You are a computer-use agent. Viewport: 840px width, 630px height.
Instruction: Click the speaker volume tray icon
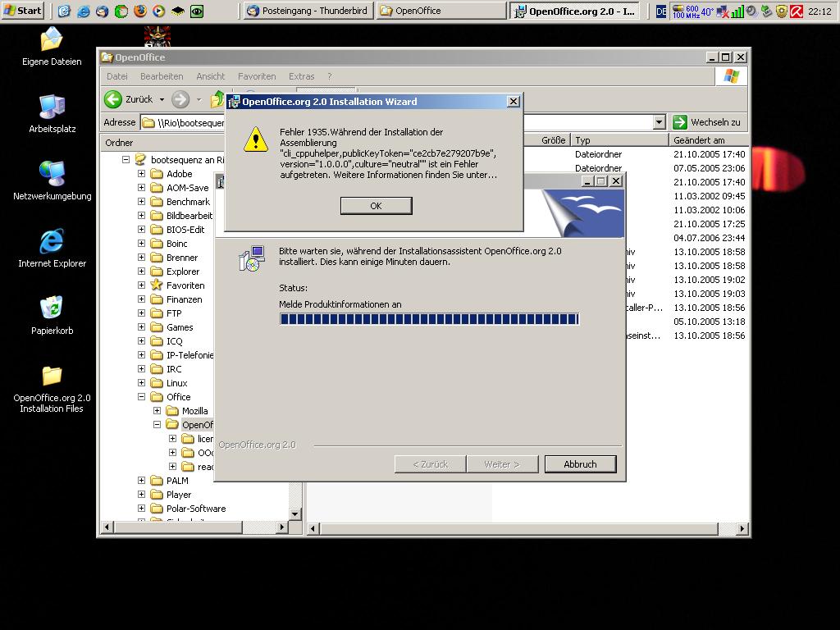coord(752,11)
